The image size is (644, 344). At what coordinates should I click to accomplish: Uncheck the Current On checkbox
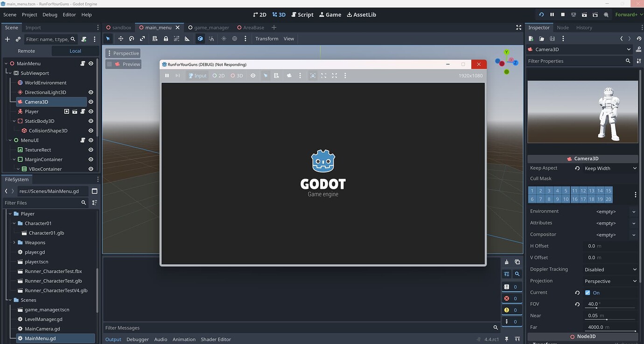(x=588, y=293)
